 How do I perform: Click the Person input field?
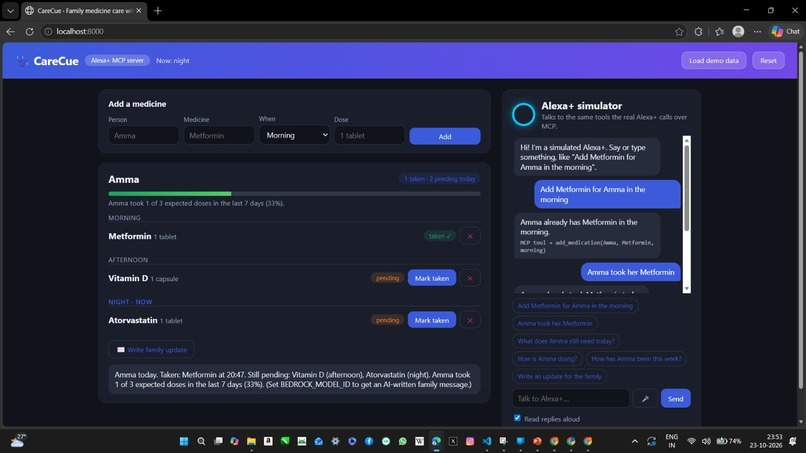143,136
